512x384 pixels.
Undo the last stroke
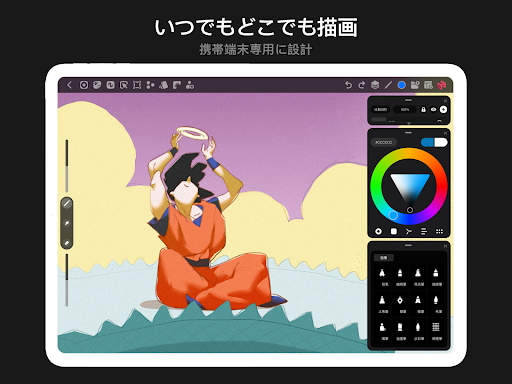coord(348,85)
